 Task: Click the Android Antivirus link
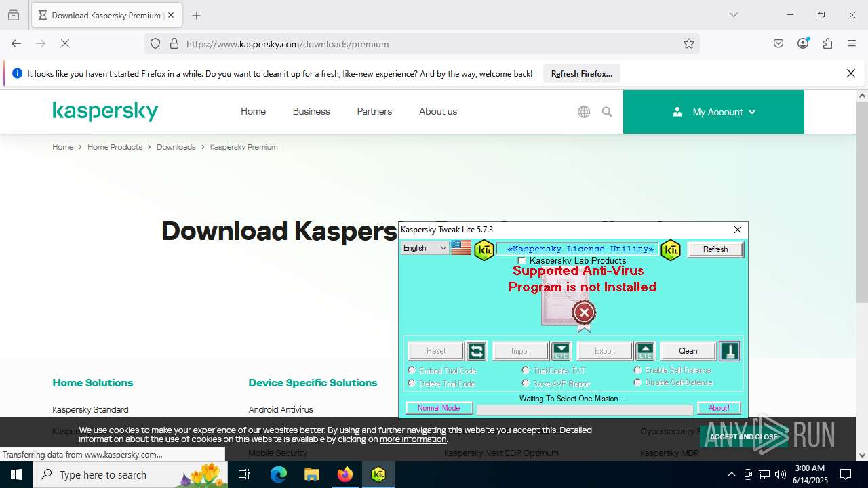pyautogui.click(x=281, y=409)
